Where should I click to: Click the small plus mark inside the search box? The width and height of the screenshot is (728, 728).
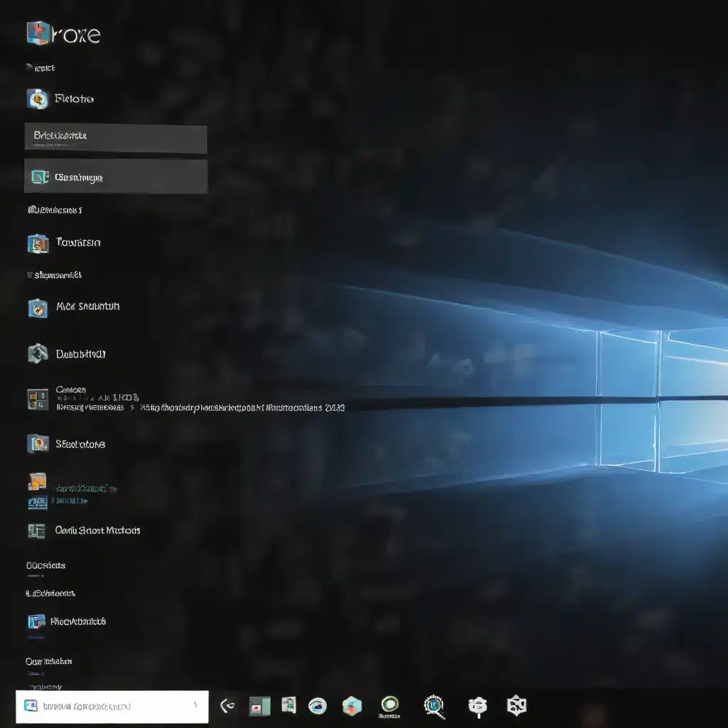coord(196,705)
